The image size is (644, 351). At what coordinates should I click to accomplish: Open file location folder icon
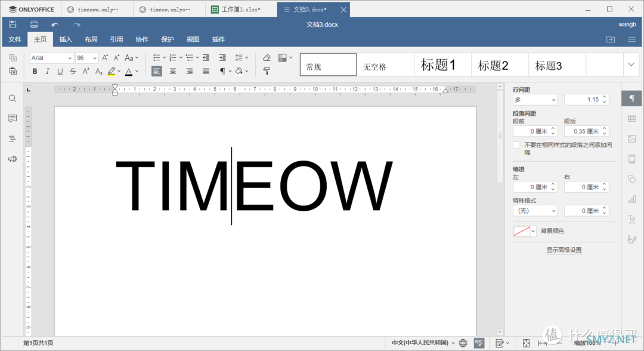click(611, 39)
